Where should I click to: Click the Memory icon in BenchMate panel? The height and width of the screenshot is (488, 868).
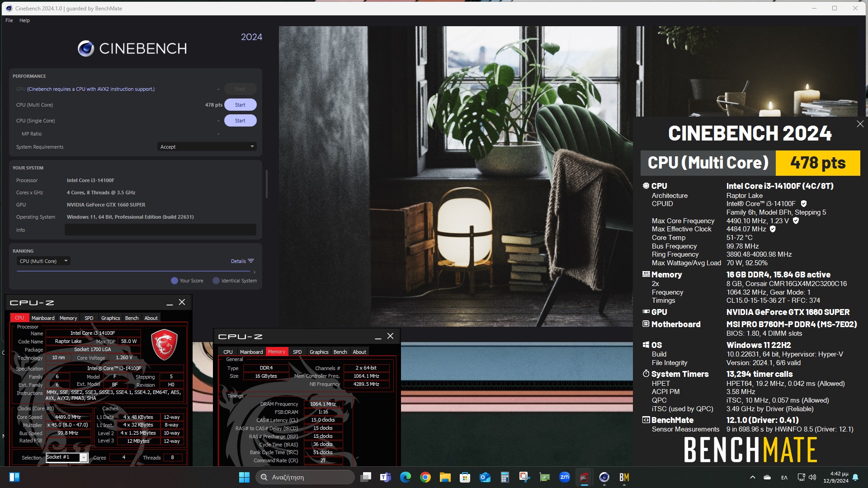pos(646,274)
